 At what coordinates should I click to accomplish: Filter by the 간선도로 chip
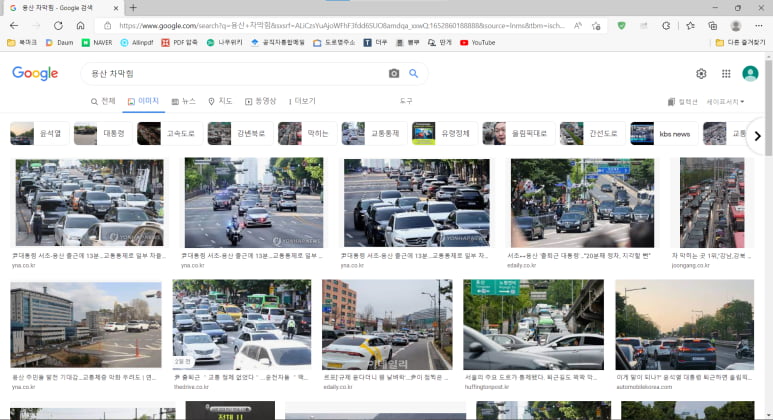click(593, 134)
